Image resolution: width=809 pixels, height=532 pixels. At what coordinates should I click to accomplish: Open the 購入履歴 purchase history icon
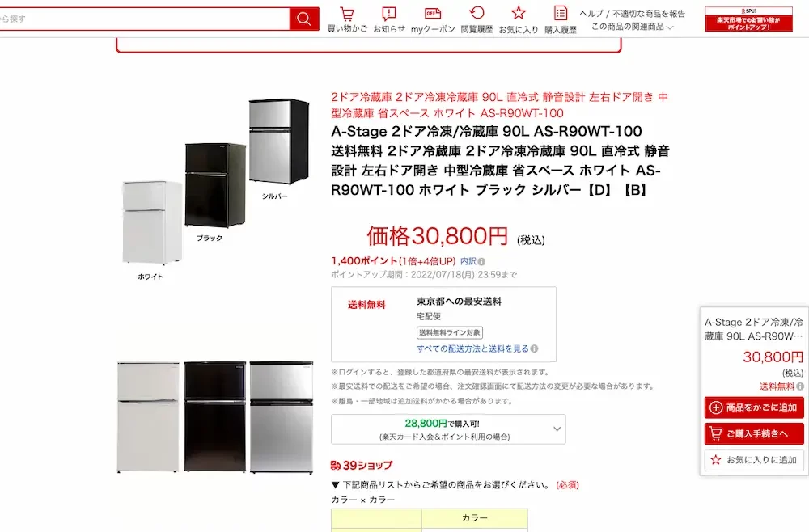tap(561, 19)
